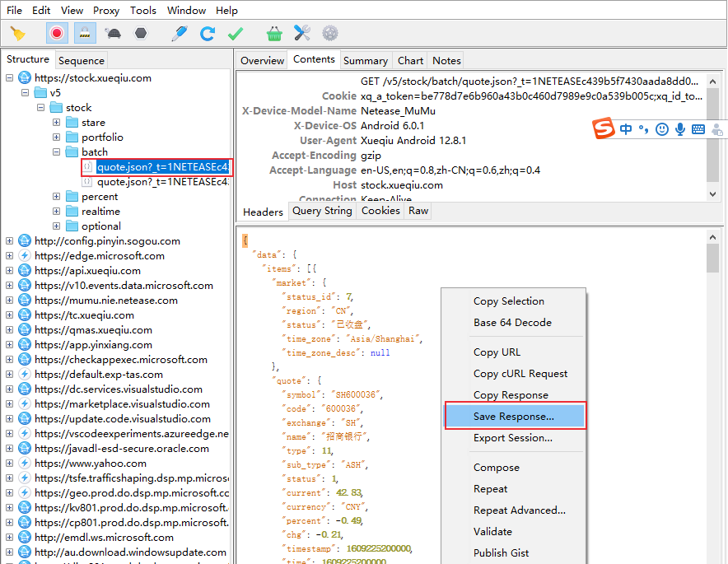Expand the portfolio folder

(x=56, y=138)
